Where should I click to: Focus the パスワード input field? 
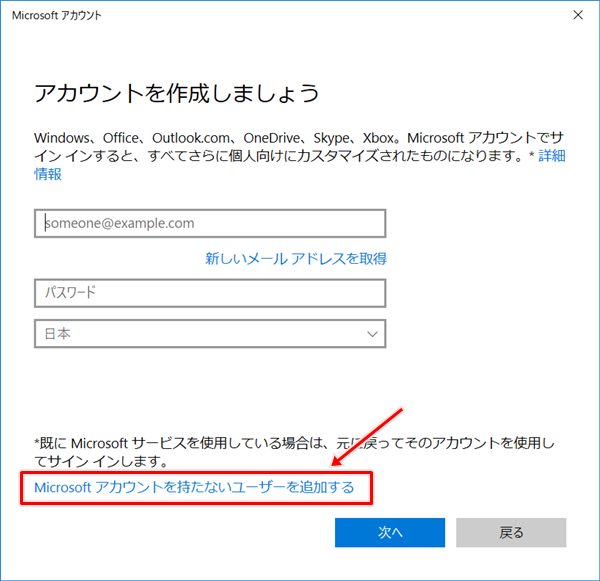[x=210, y=293]
